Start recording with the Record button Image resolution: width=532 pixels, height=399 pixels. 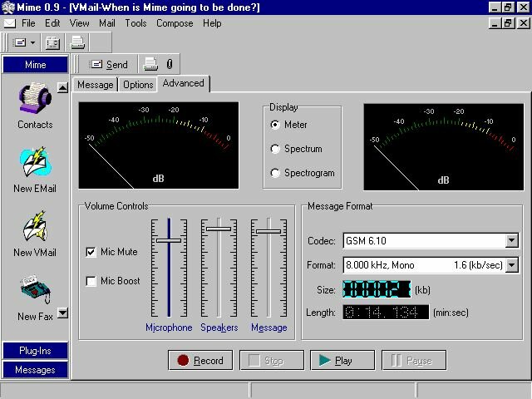[x=200, y=360]
